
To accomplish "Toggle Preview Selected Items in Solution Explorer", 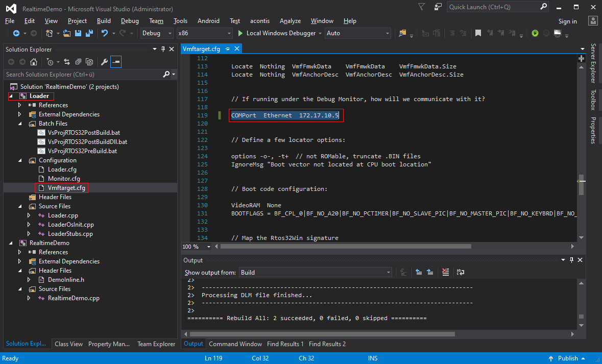I will coord(115,62).
